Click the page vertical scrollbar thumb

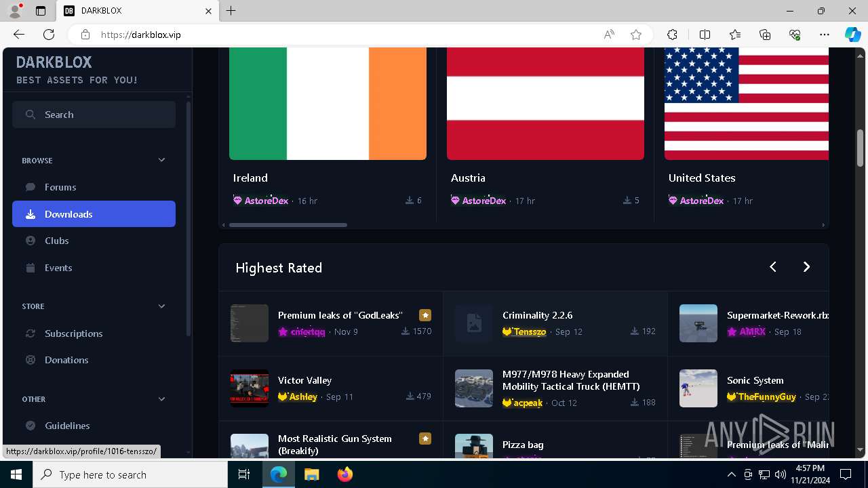point(860,147)
